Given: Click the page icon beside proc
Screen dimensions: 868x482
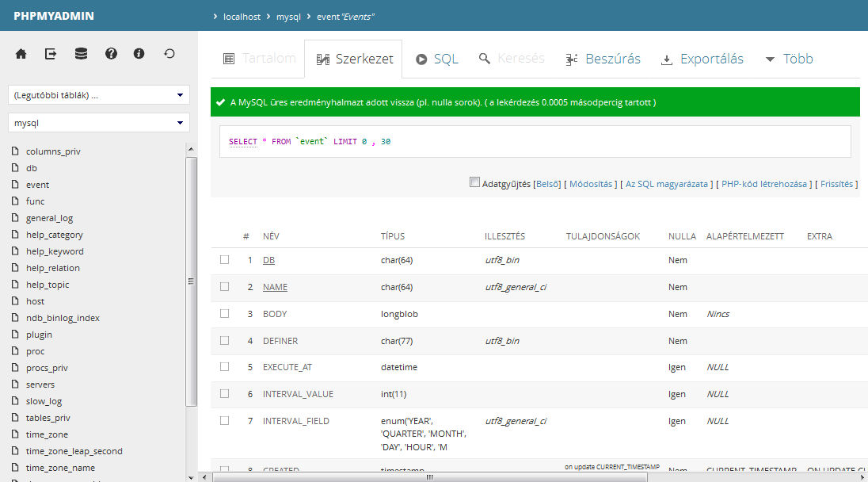Looking at the screenshot, I should coord(16,350).
